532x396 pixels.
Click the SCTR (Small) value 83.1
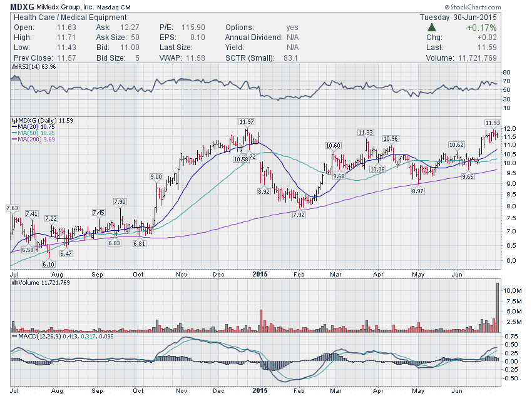coord(290,58)
